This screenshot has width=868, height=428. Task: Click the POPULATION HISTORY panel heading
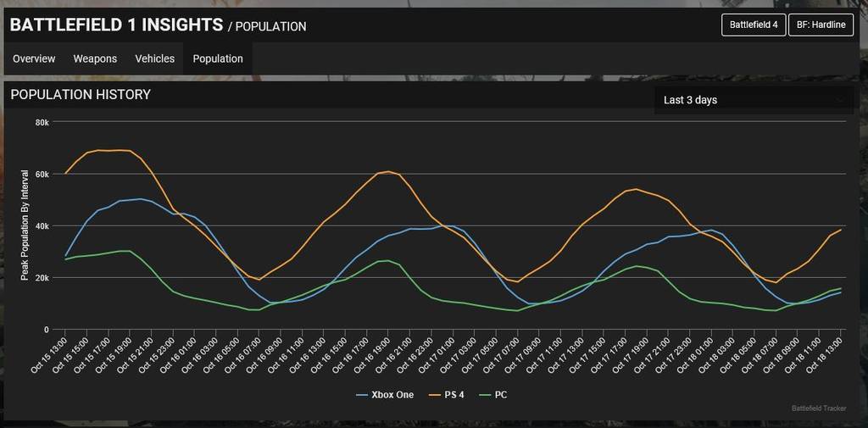click(x=81, y=95)
